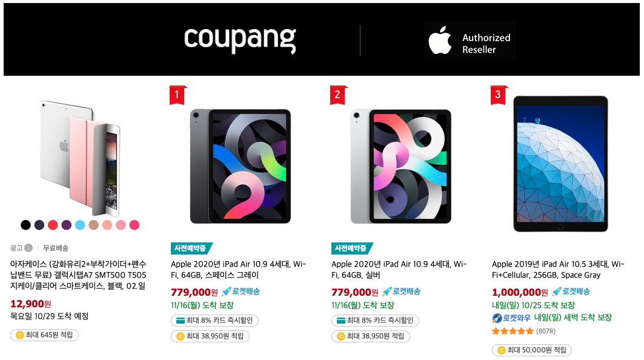The height and width of the screenshot is (360, 644).
Task: Click the rocket delivery icon beside 1,000,000원
Action: point(556,292)
